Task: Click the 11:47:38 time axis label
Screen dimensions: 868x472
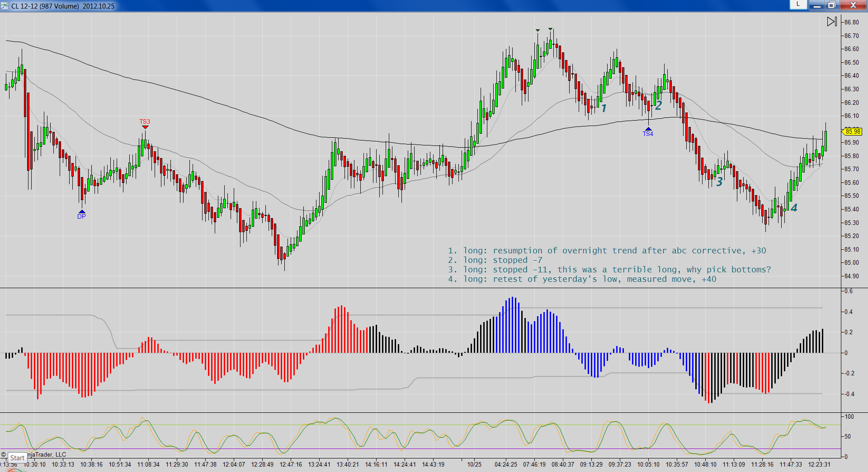Action: point(205,464)
